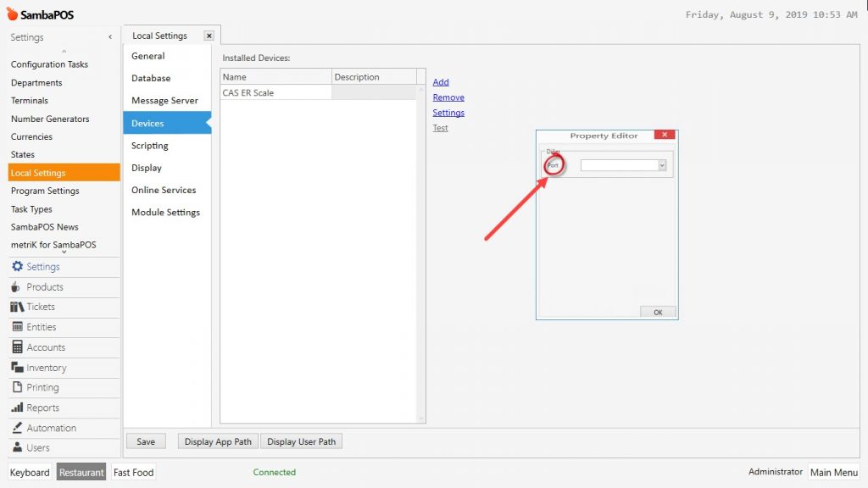Close the Local Settings tab
Image resolution: width=868 pixels, height=488 pixels.
209,36
